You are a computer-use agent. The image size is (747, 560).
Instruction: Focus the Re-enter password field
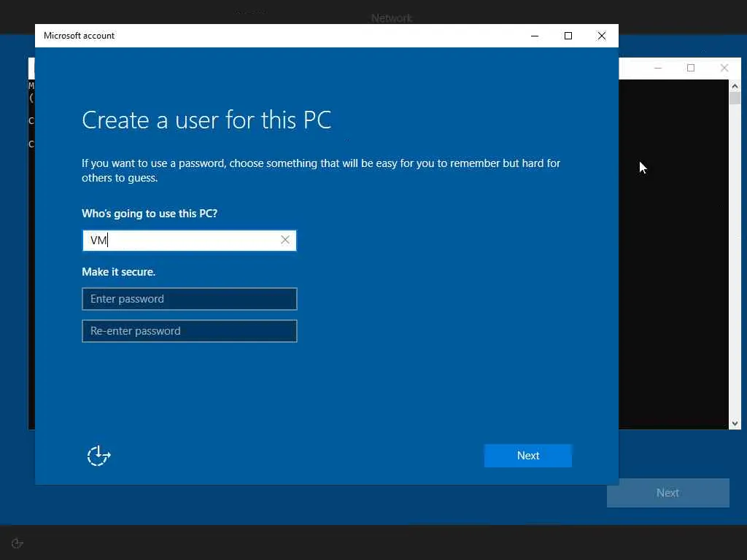(x=189, y=331)
